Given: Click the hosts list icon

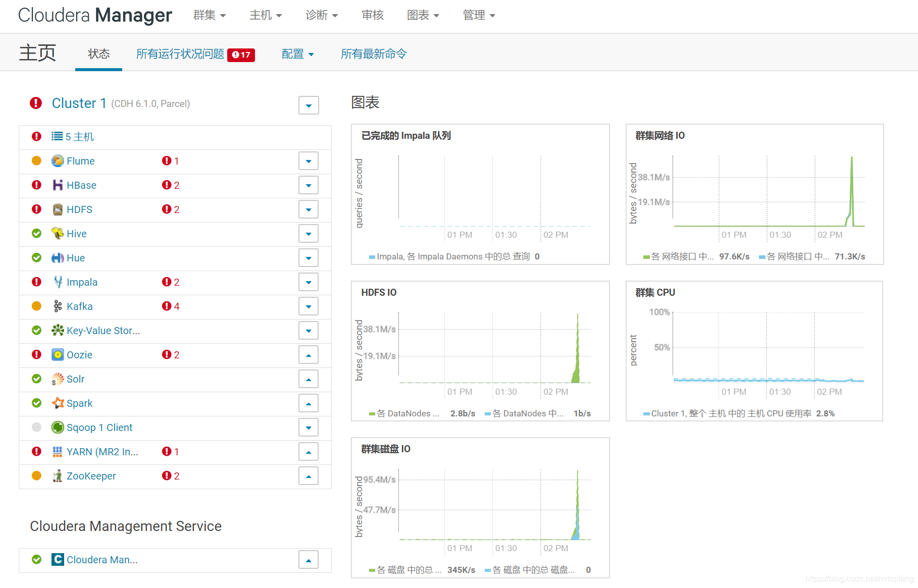Looking at the screenshot, I should [x=57, y=137].
